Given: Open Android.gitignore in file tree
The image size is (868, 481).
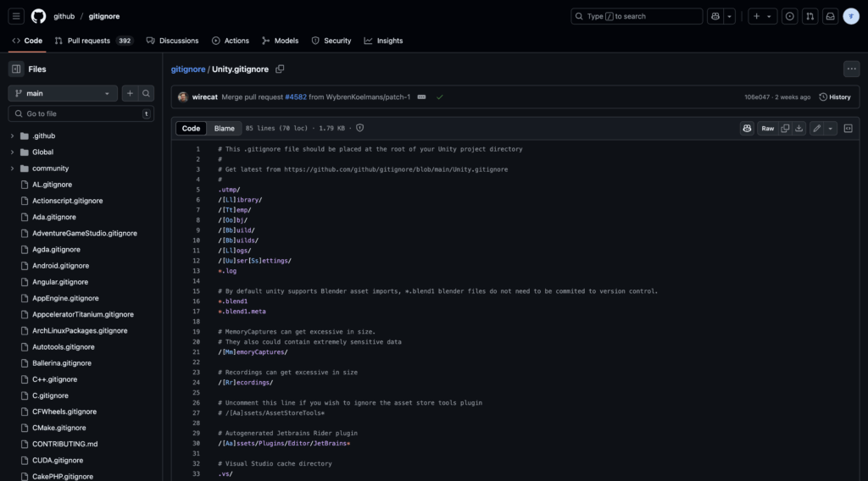Looking at the screenshot, I should click(x=60, y=265).
